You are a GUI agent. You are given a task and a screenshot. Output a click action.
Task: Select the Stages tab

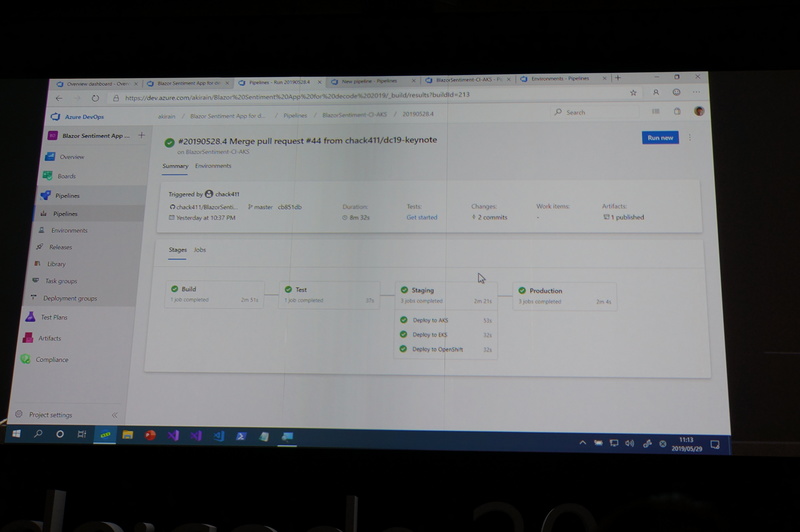178,250
